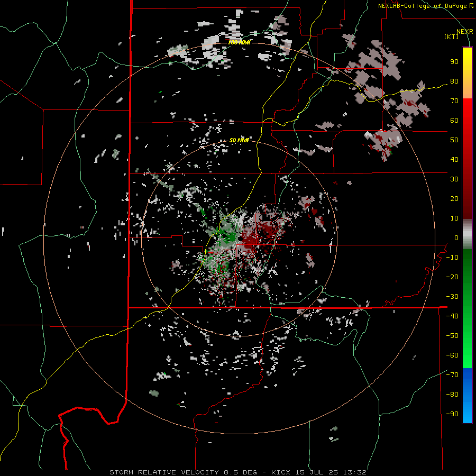Select the 50 value on velocity scale

[x=454, y=140]
